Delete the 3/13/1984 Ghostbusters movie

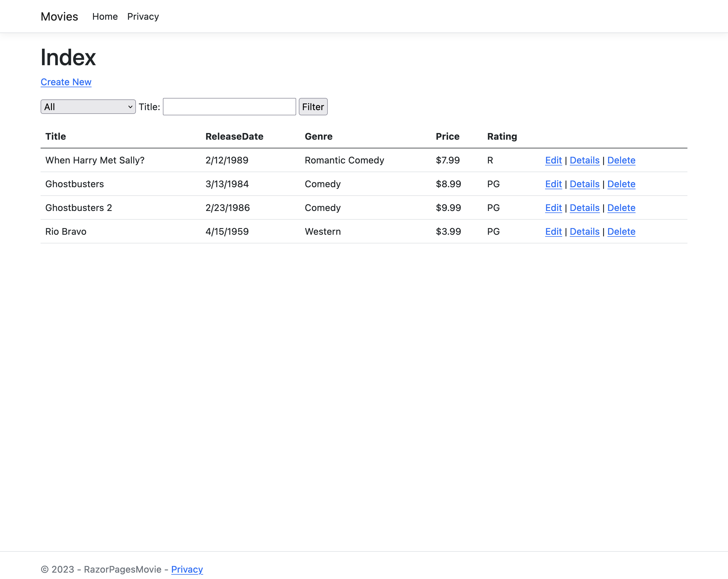[x=621, y=184]
